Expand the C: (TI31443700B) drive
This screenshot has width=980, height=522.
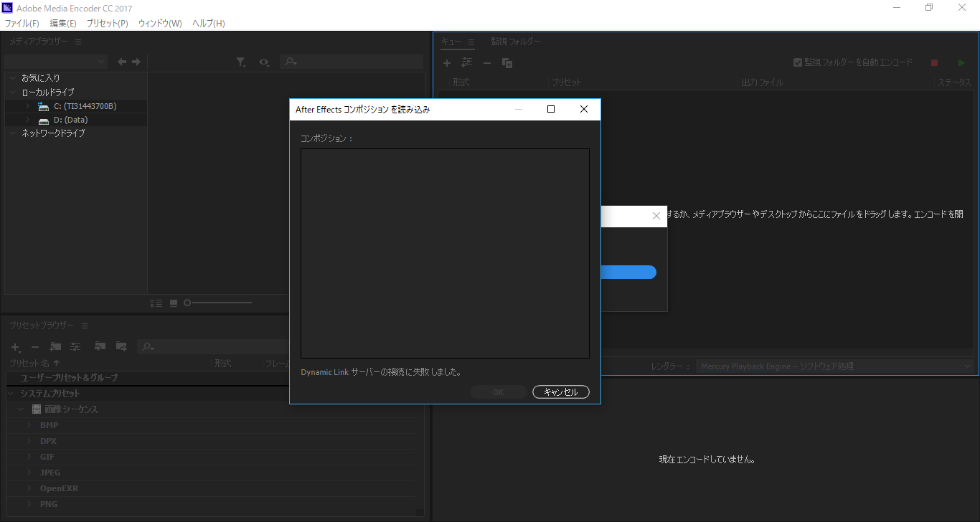tap(27, 106)
